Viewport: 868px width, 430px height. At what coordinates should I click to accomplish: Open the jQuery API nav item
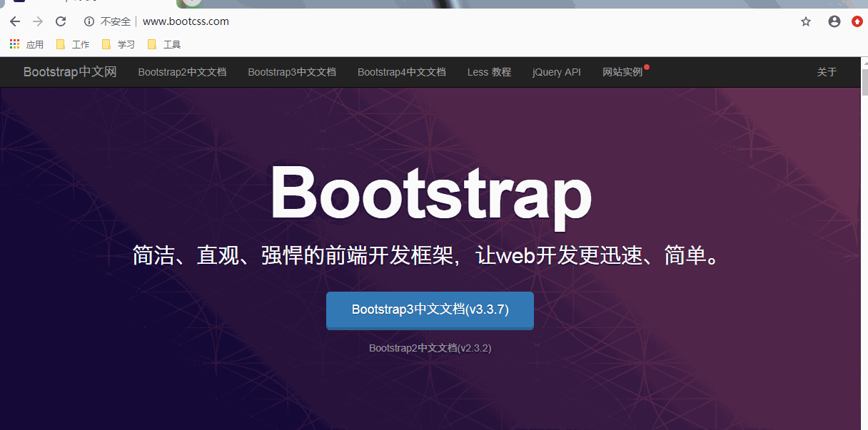pyautogui.click(x=557, y=72)
